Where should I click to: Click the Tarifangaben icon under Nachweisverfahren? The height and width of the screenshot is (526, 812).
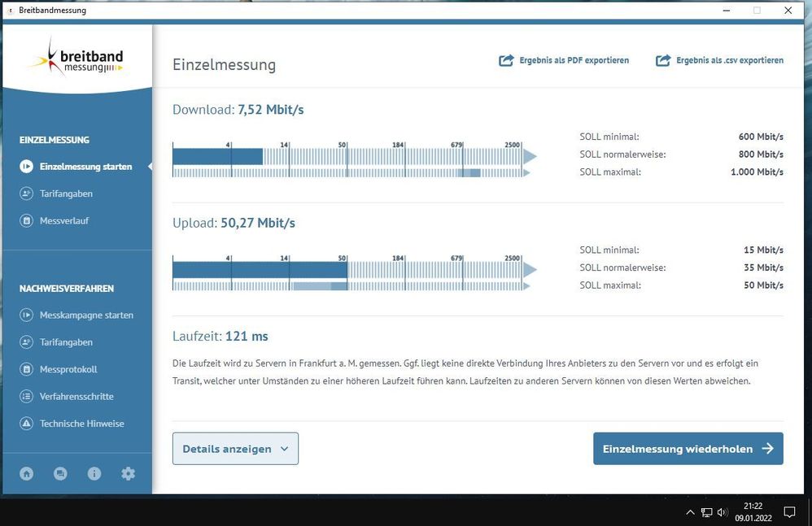click(26, 342)
